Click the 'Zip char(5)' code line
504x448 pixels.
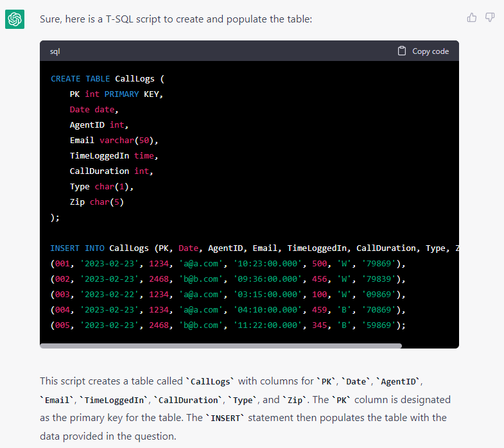[97, 202]
